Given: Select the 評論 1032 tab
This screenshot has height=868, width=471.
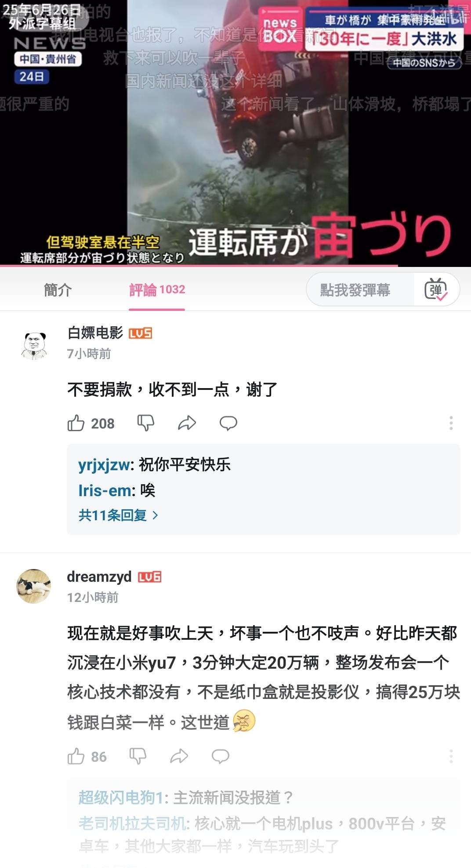Looking at the screenshot, I should coord(157,290).
